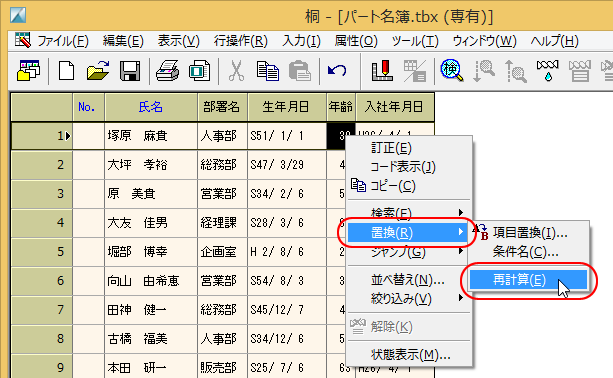
Task: Open the ファイル(F) menu
Action: 63,41
